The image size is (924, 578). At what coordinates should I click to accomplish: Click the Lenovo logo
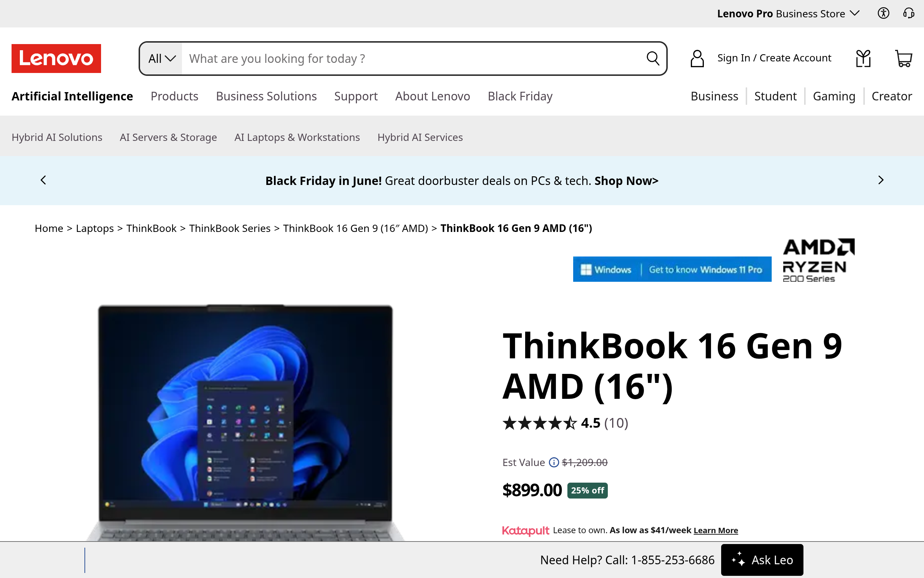click(56, 59)
